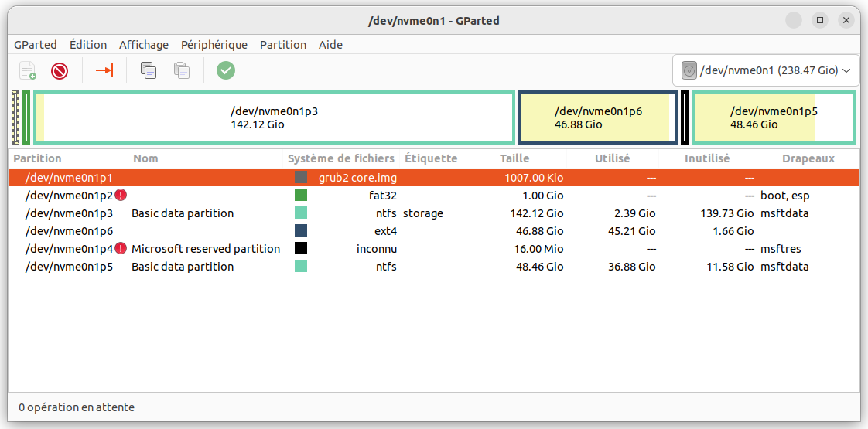
Task: Apply all operations with green checkmark
Action: (x=226, y=71)
